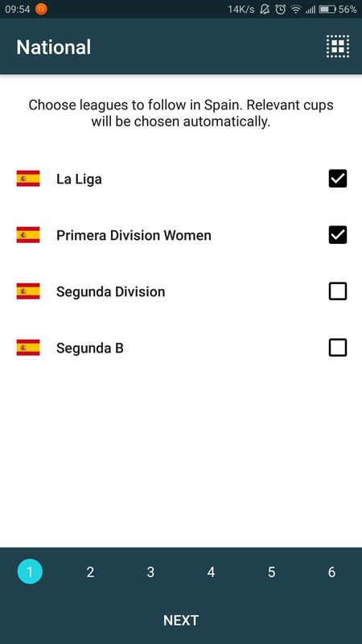The width and height of the screenshot is (362, 644).
Task: Select step 6 in bottom pager
Action: (331, 572)
